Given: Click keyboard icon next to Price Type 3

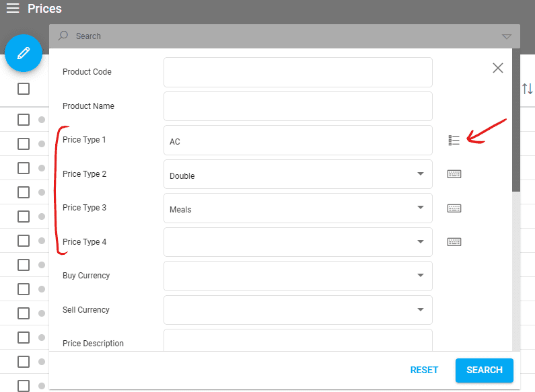Looking at the screenshot, I should click(454, 208).
